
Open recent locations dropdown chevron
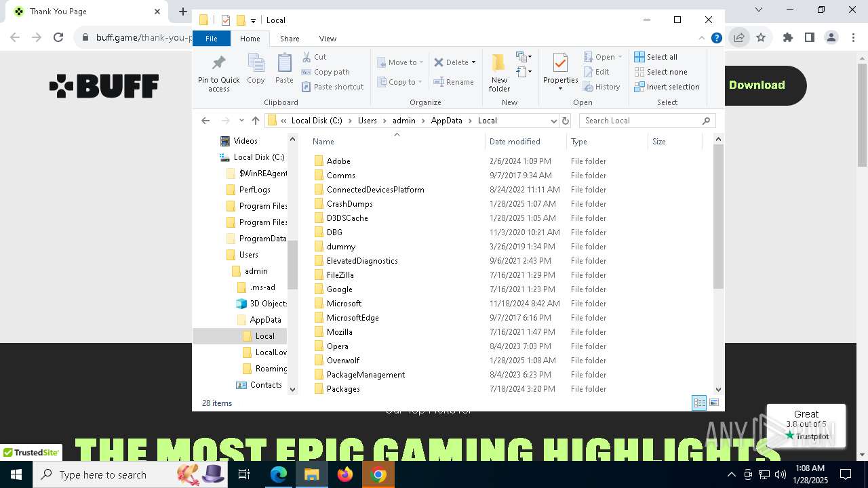pos(241,121)
